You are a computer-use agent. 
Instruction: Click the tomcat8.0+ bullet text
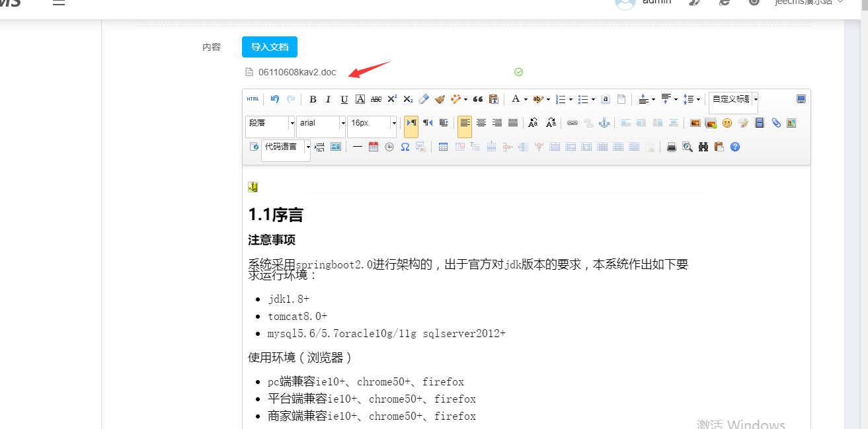[297, 316]
